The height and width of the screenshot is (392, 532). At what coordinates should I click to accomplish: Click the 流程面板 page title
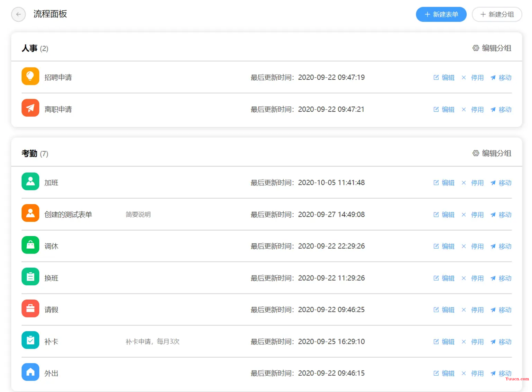tap(50, 14)
